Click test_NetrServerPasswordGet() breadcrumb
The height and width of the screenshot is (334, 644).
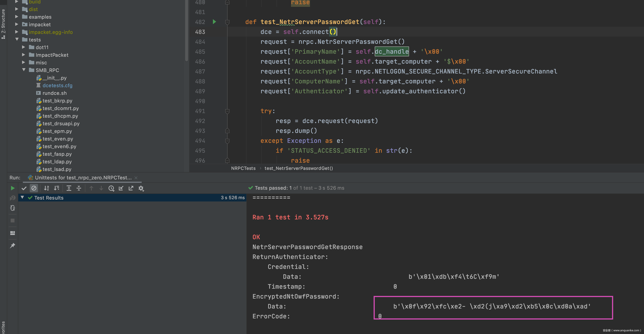click(x=299, y=168)
